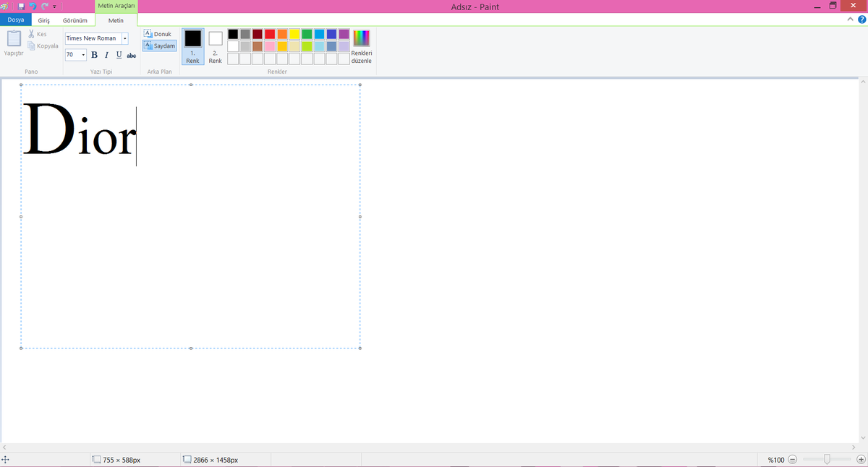Viewport: 868px width, 467px height.
Task: Pick the dark red color swatch
Action: pyautogui.click(x=258, y=34)
